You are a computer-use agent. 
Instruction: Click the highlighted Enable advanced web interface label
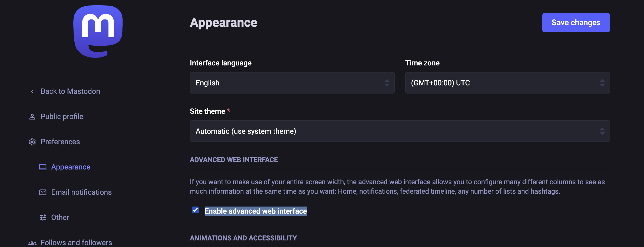[x=256, y=211]
